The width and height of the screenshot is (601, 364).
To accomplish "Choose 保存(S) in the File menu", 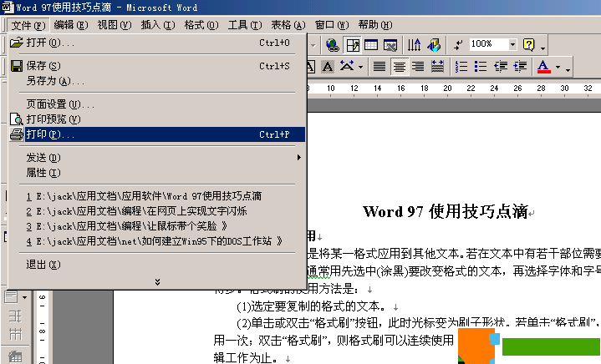I will click(x=157, y=66).
